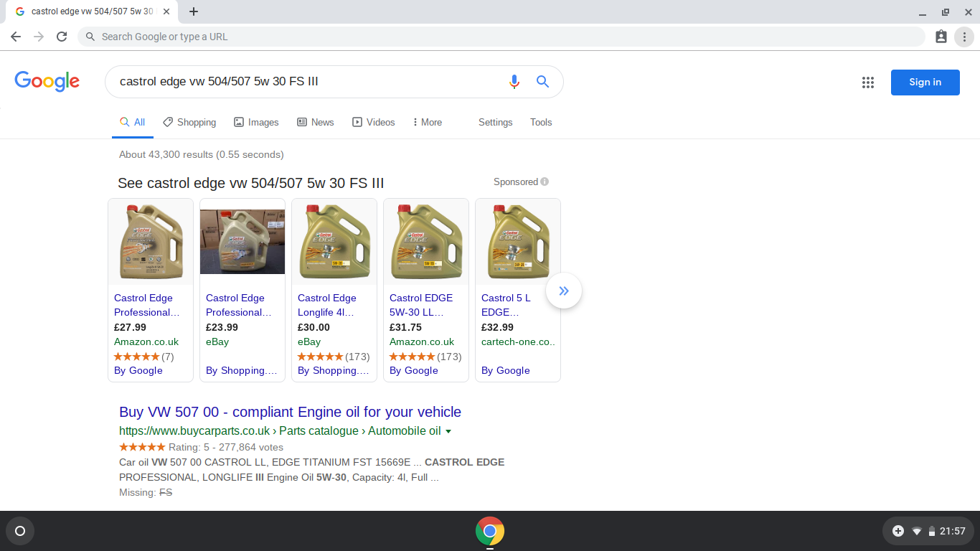Open Buy VW 507 00 result title
This screenshot has width=980, height=551.
(x=290, y=412)
